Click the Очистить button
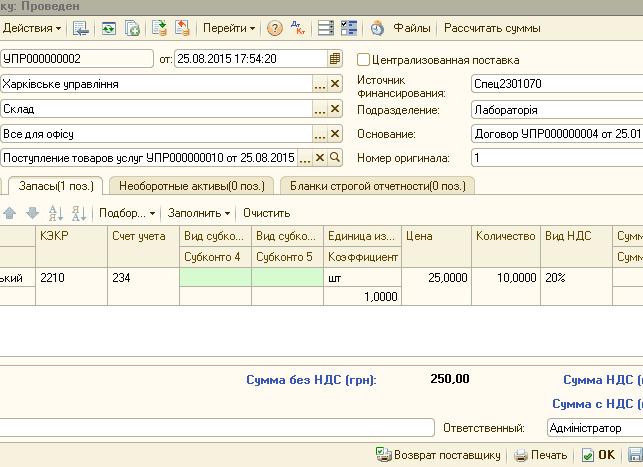 click(x=267, y=213)
